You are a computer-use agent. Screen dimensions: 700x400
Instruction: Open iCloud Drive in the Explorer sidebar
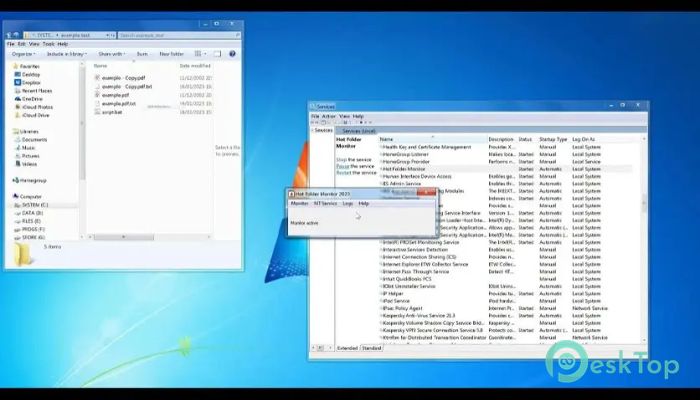[x=32, y=115]
